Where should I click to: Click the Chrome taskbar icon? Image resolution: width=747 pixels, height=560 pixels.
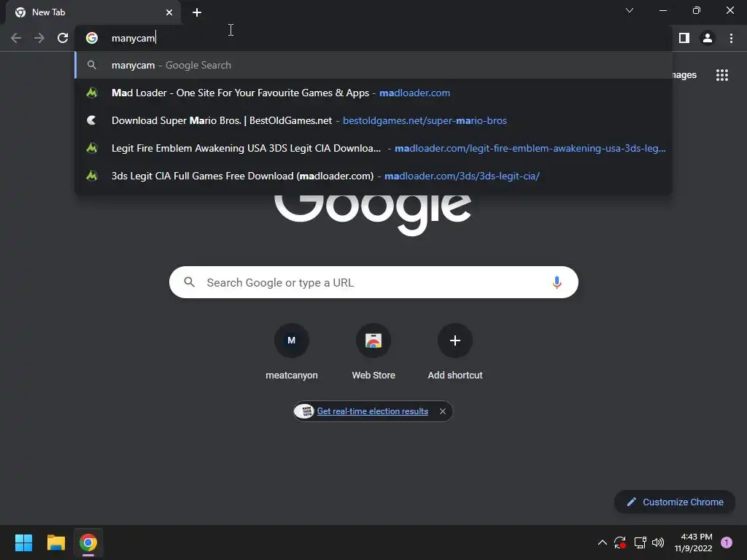[88, 542]
